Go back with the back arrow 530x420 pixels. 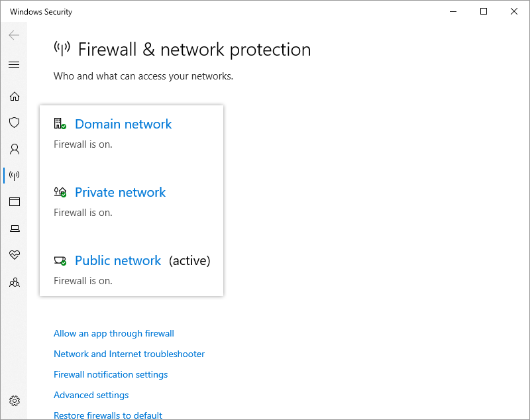[x=14, y=35]
